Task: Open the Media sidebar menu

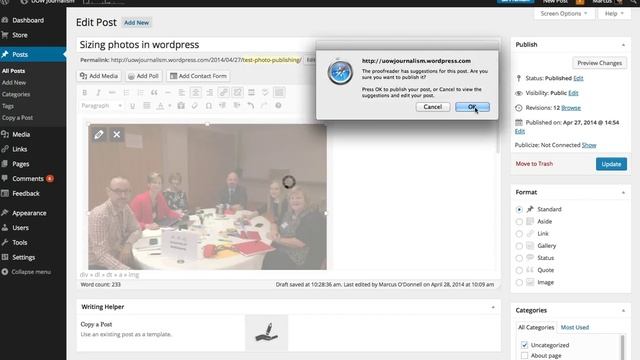Action: point(20,134)
